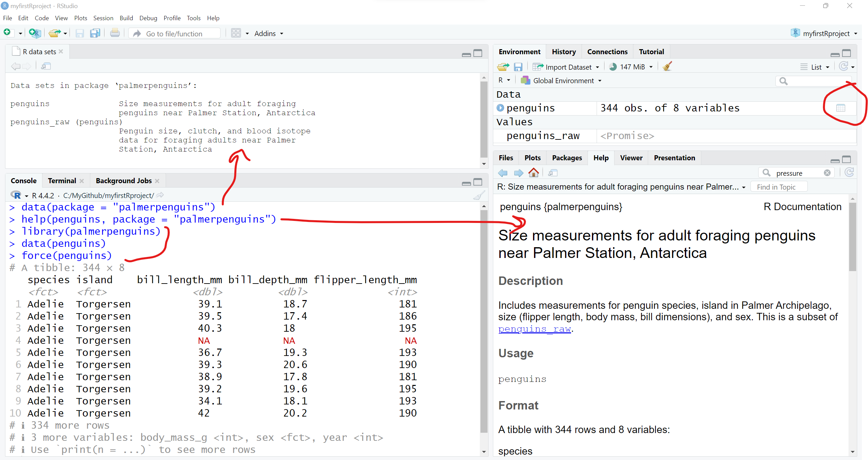Click the Save All documents icon
The height and width of the screenshot is (460, 868).
point(95,33)
